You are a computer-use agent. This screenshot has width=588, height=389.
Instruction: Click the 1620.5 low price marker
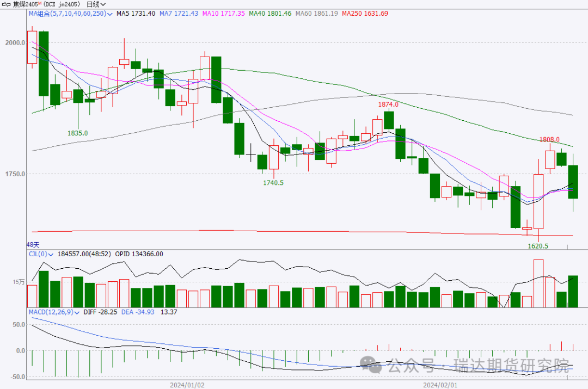pyautogui.click(x=538, y=246)
